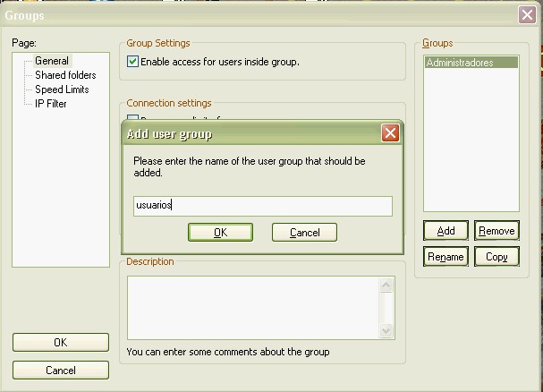Open the Speed Limits page

(62, 89)
